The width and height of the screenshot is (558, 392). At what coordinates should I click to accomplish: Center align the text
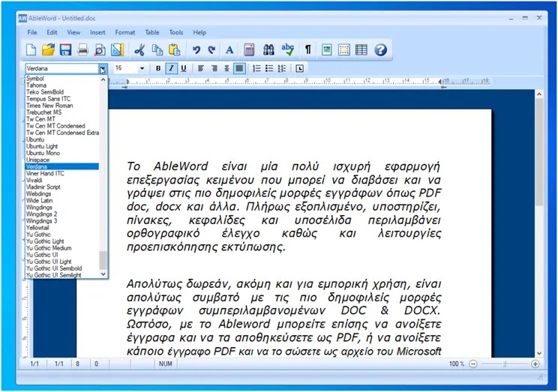pos(226,68)
